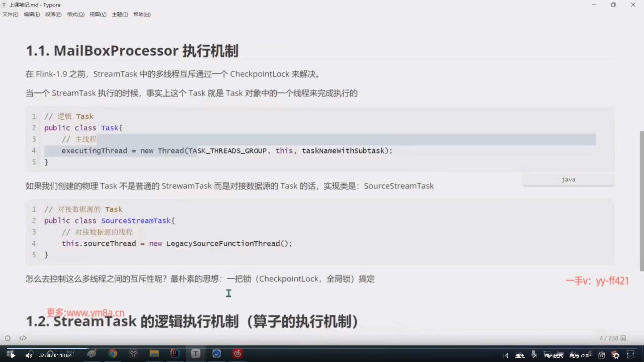
Task: Click the 4 / 238 词 word count
Action: [x=612, y=338]
